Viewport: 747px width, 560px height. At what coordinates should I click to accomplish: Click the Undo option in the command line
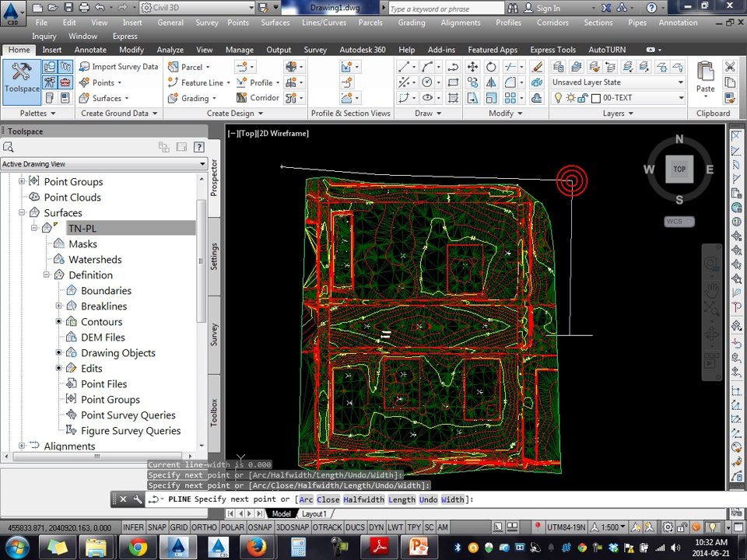(x=428, y=499)
